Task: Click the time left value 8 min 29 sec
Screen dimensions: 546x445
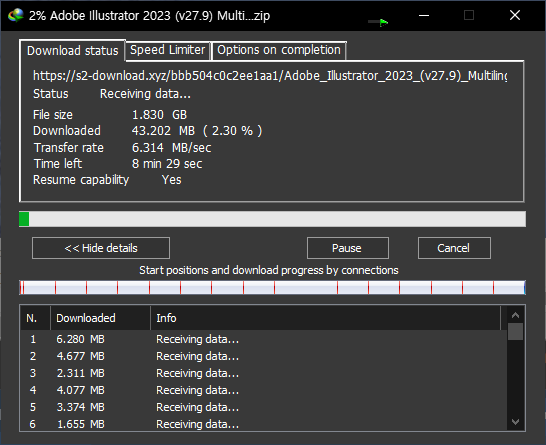Action: (x=167, y=164)
